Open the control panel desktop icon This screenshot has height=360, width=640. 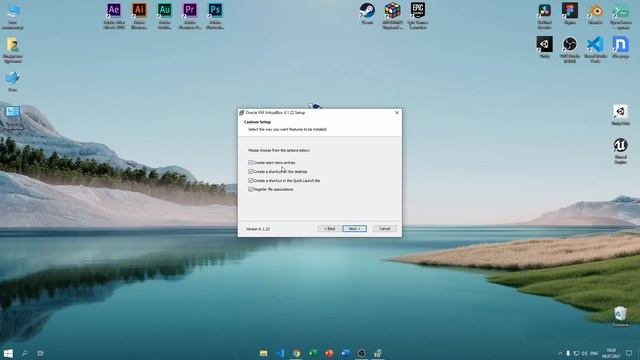point(13,118)
